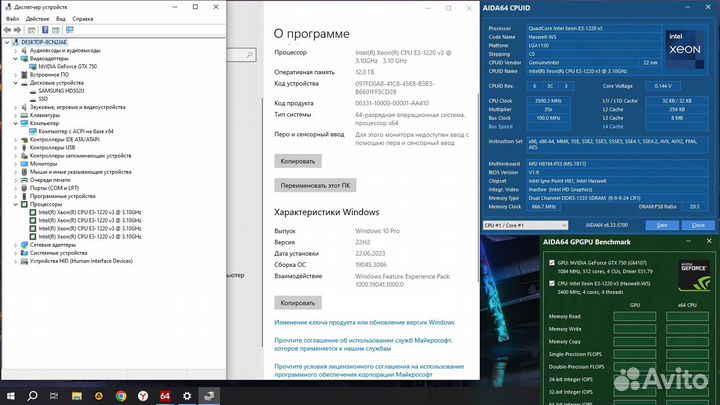Click the 12,0 ГБ memory value

coord(365,72)
